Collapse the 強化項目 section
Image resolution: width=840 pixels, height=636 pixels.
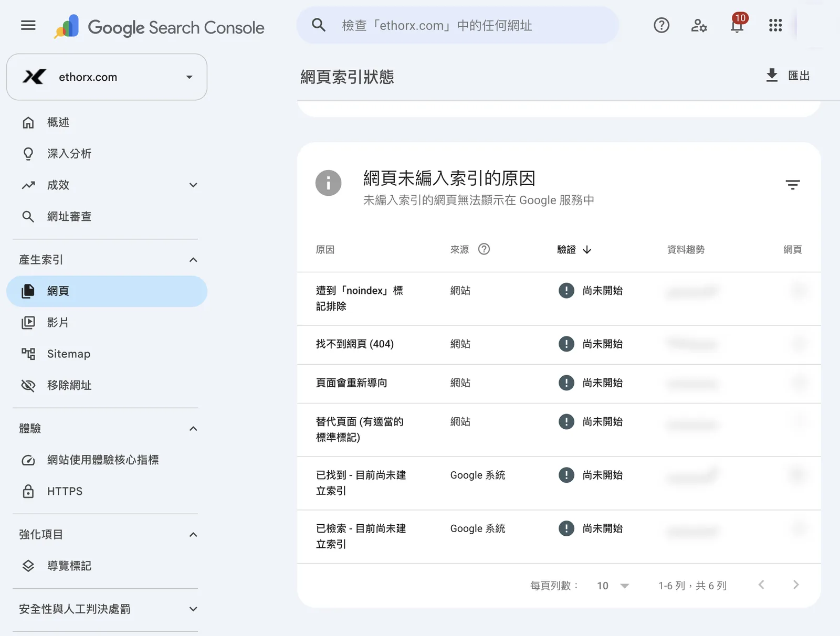point(193,535)
